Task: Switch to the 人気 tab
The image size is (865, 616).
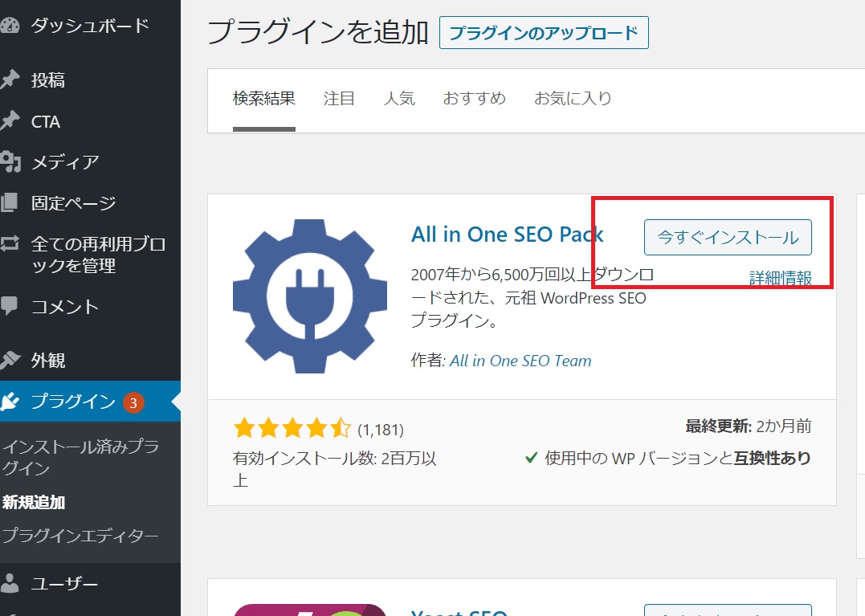Action: pyautogui.click(x=399, y=99)
